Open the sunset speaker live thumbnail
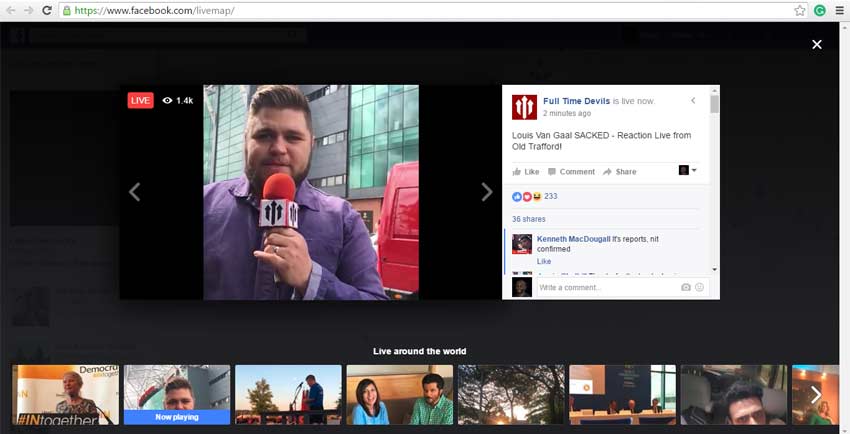 [x=288, y=394]
